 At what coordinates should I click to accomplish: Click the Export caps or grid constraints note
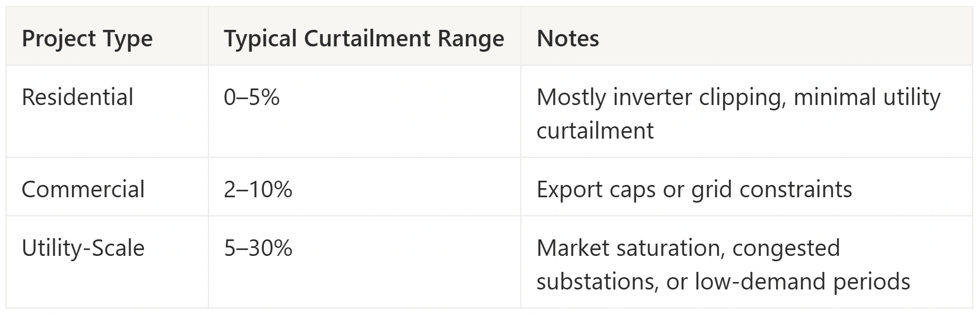(x=694, y=189)
